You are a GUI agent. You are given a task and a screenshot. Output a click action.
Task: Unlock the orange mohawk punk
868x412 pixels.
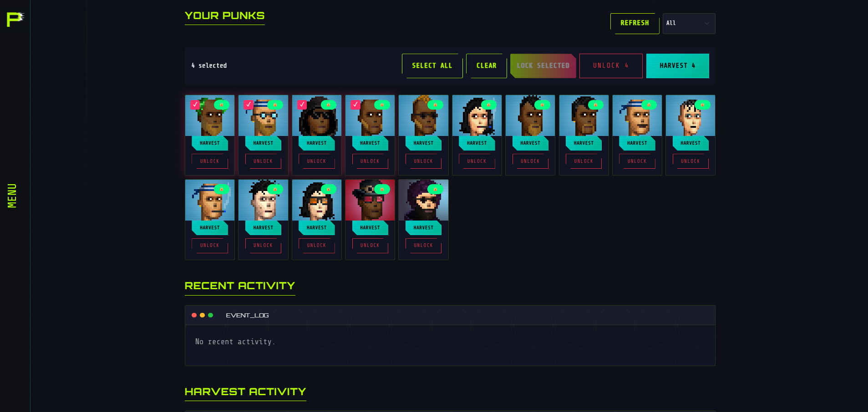[x=423, y=161]
